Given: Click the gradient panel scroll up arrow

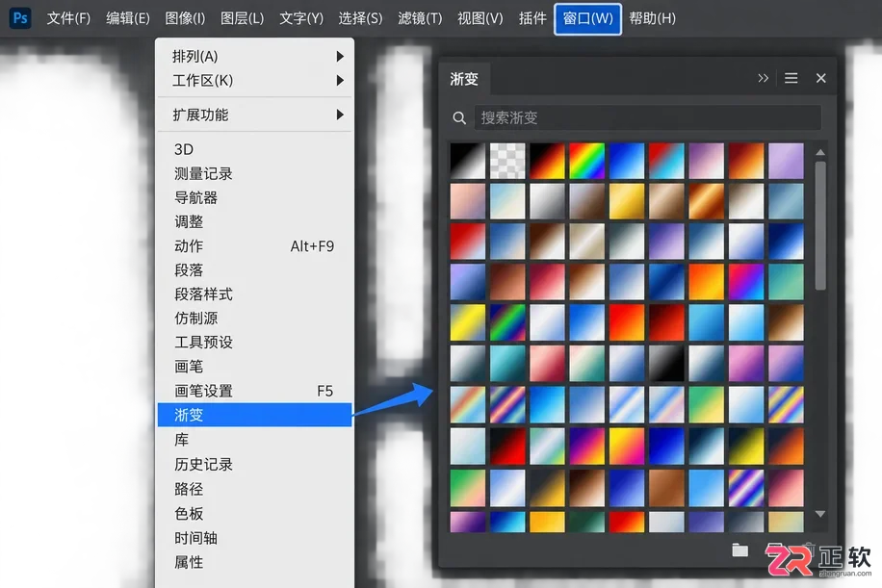Looking at the screenshot, I should pos(820,152).
